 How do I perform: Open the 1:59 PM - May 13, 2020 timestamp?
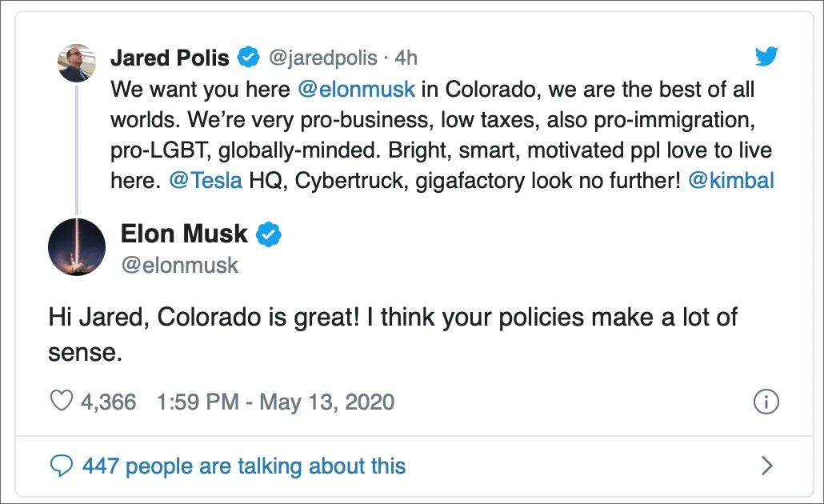pyautogui.click(x=276, y=402)
